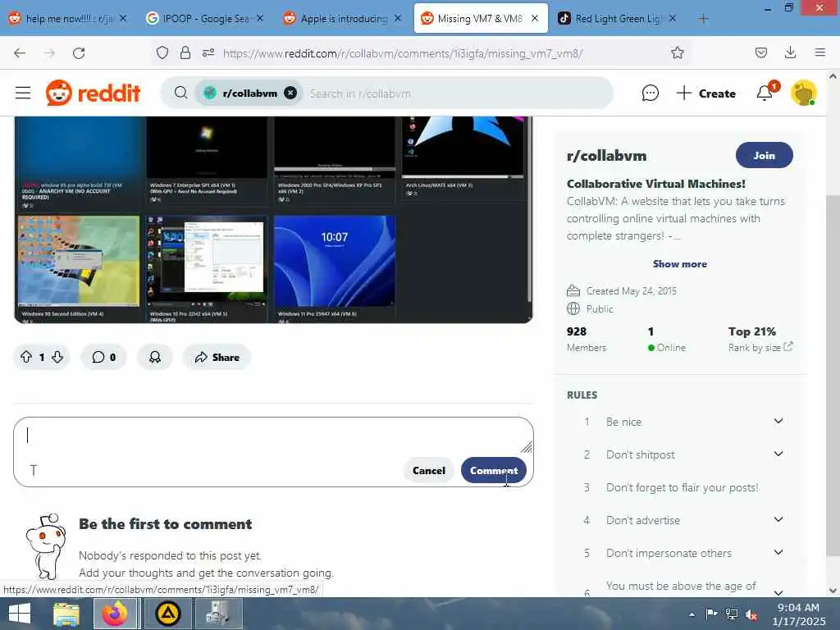Open tracking protection shield icon
The height and width of the screenshot is (630, 840).
162,52
